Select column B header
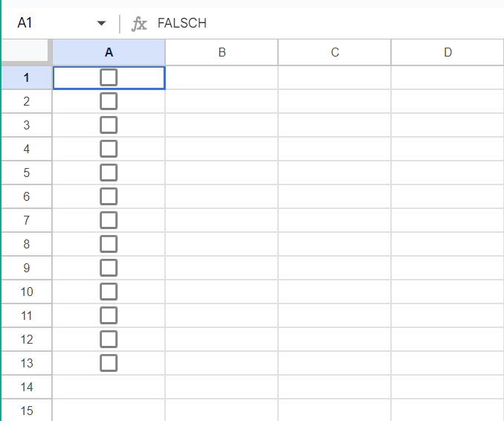Image resolution: width=504 pixels, height=421 pixels. coord(222,52)
